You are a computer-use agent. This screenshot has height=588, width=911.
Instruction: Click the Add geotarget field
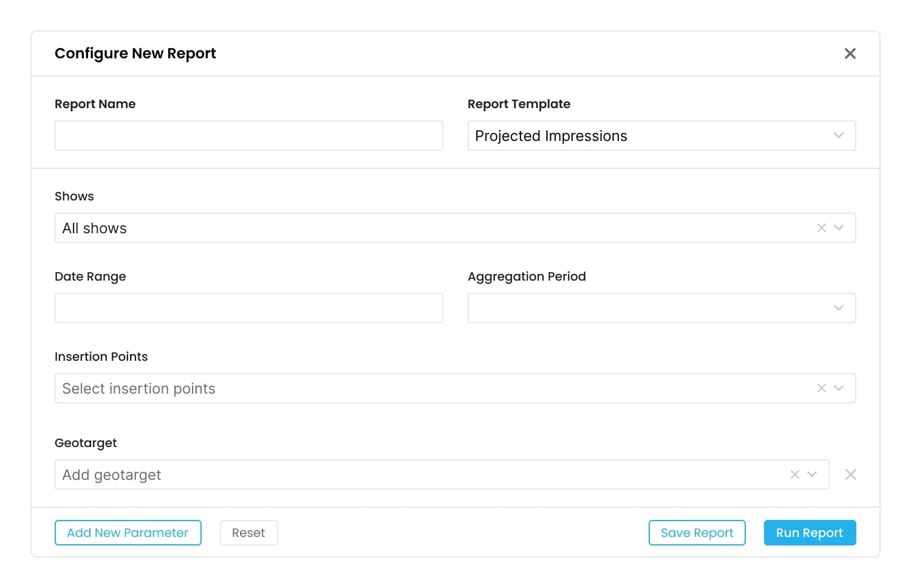pos(413,474)
